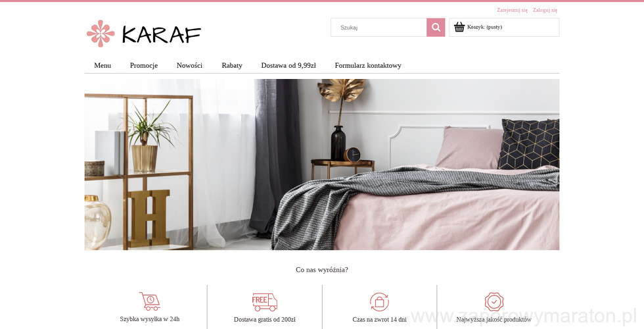Click the KARAF flower logo
This screenshot has height=329, width=644.
pyautogui.click(x=101, y=34)
